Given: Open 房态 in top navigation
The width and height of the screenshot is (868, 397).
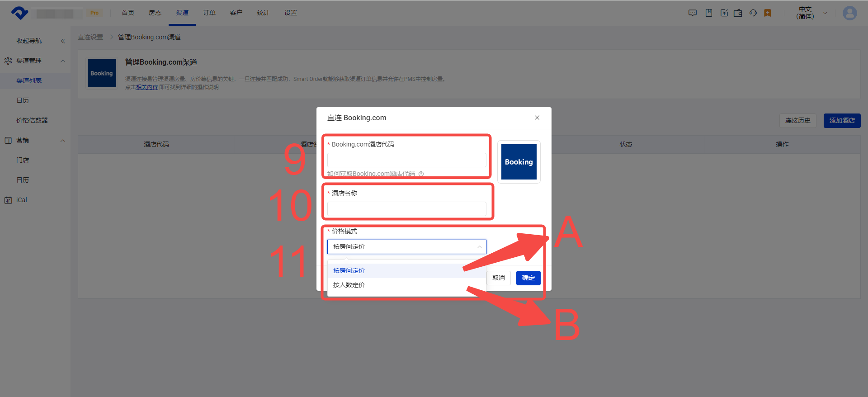Looking at the screenshot, I should (155, 13).
